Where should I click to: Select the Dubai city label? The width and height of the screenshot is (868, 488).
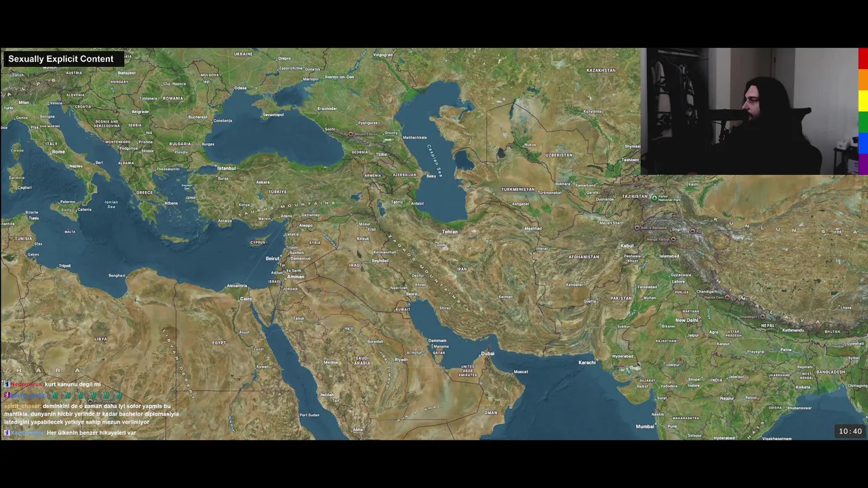(x=488, y=353)
